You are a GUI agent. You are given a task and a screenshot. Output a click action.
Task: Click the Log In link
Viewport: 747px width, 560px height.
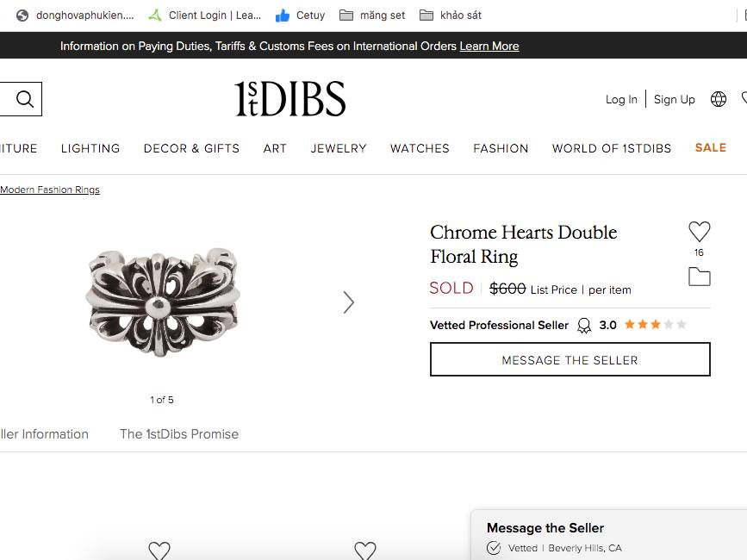[621, 99]
